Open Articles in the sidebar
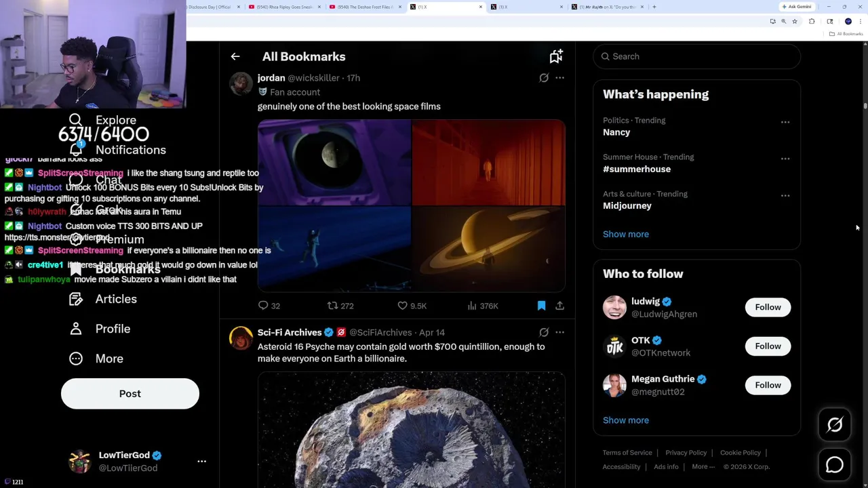Viewport: 868px width, 488px height. pyautogui.click(x=103, y=299)
